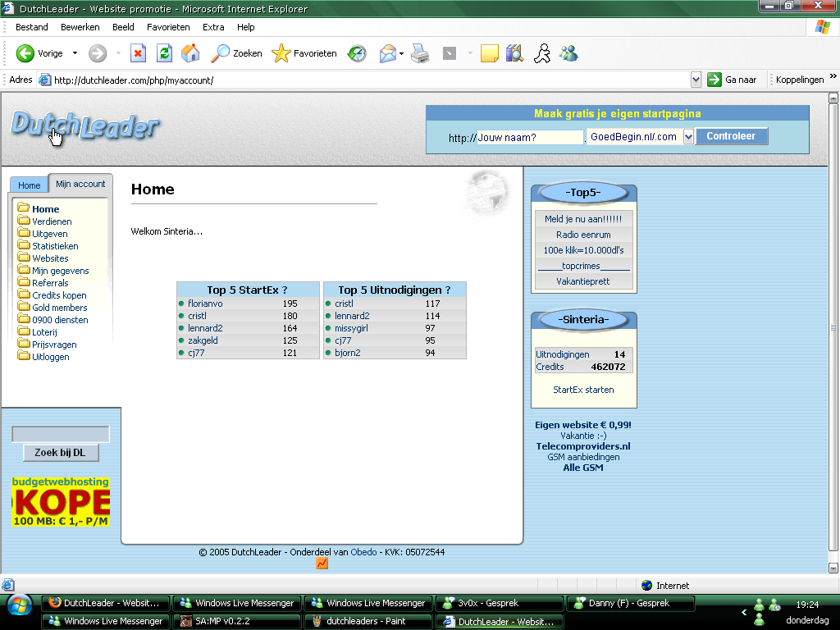Open the Prijsvragen sidebar link
The width and height of the screenshot is (840, 630).
point(54,345)
